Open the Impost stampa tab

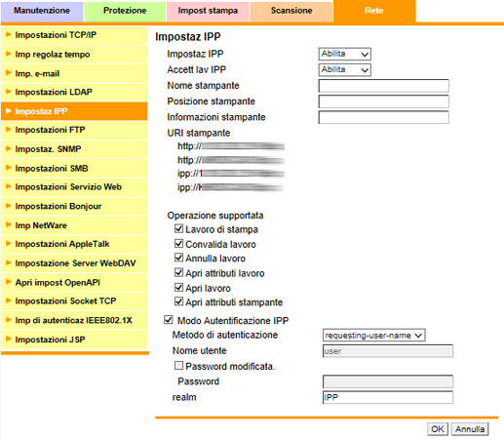pos(208,11)
